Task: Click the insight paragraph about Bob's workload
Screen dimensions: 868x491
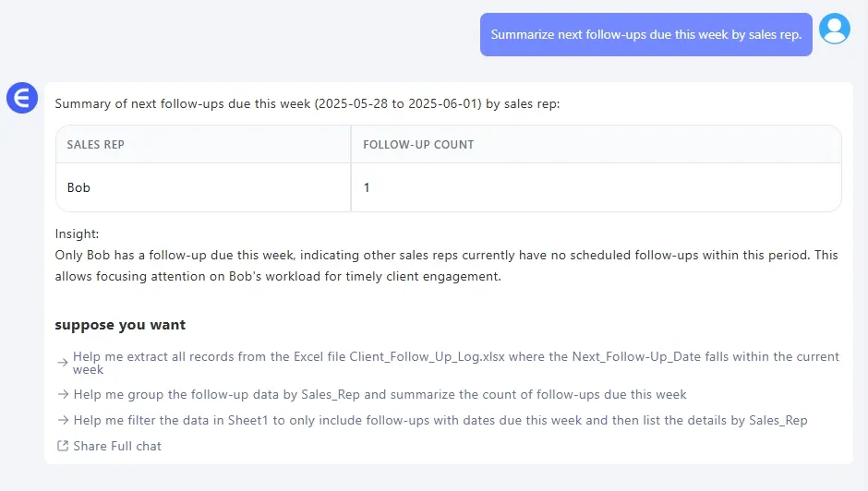Action: coord(446,265)
